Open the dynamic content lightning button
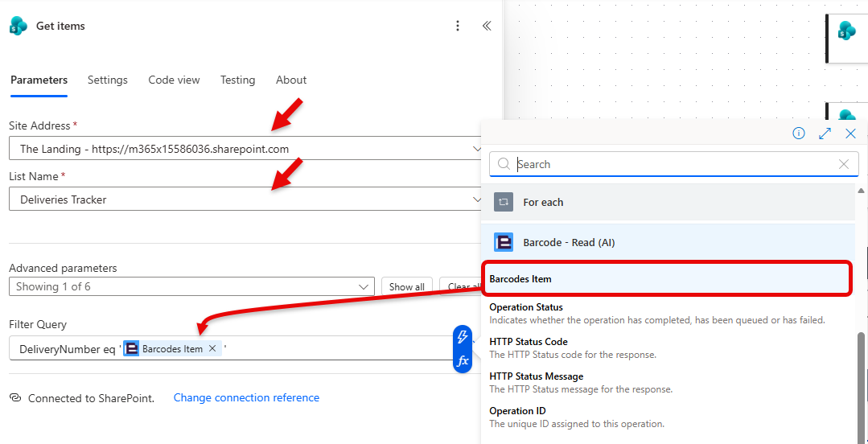Screen dimensions: 868x444 pos(463,336)
